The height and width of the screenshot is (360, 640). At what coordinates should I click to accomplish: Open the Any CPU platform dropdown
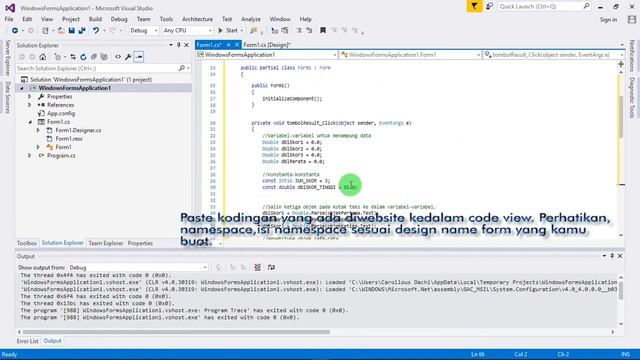tap(188, 31)
